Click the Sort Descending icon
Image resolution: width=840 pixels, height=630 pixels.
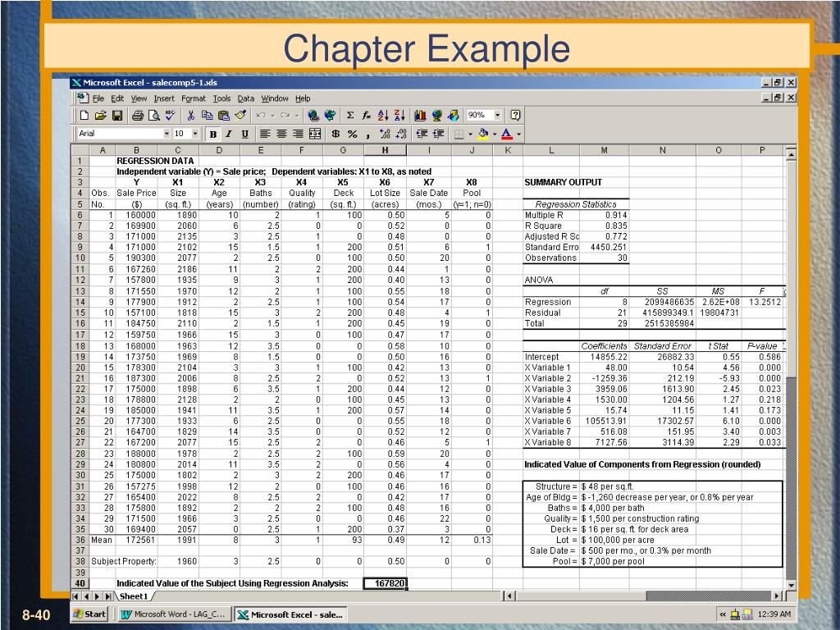[399, 115]
